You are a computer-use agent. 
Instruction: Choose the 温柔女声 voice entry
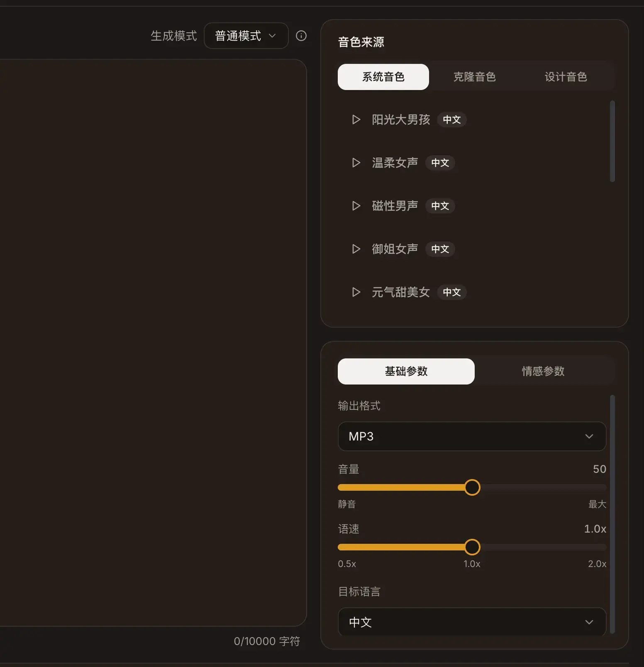(x=395, y=163)
